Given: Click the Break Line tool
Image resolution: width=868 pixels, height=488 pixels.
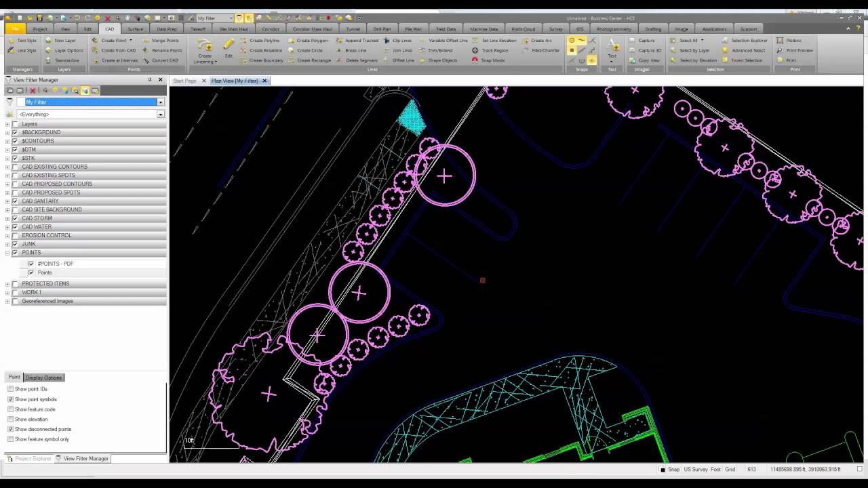Looking at the screenshot, I should click(x=351, y=50).
